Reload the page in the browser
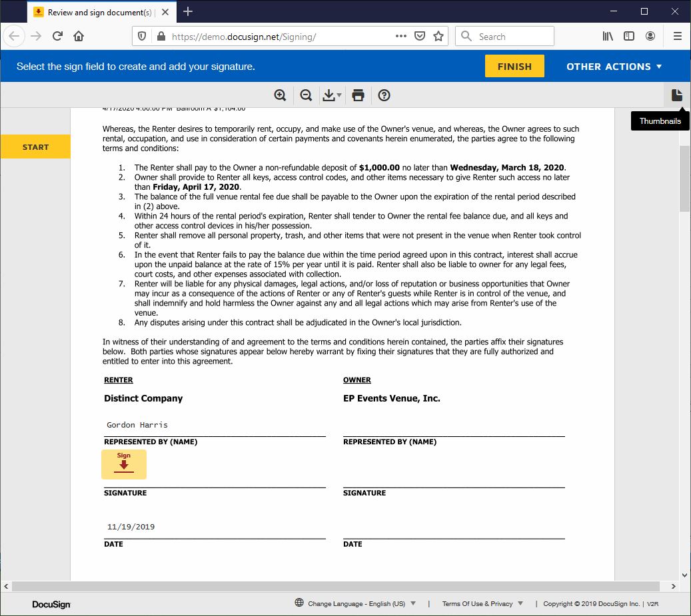The width and height of the screenshot is (691, 616). pos(57,36)
